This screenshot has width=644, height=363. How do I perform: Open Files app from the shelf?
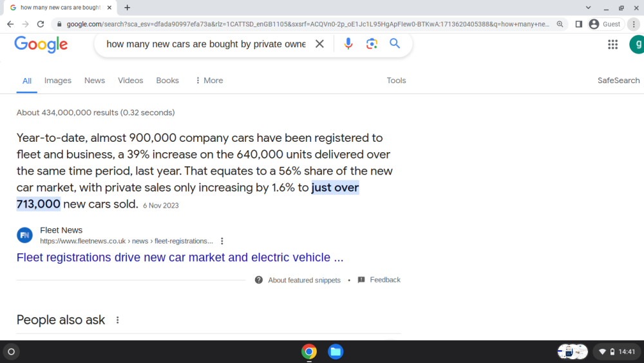[335, 351]
